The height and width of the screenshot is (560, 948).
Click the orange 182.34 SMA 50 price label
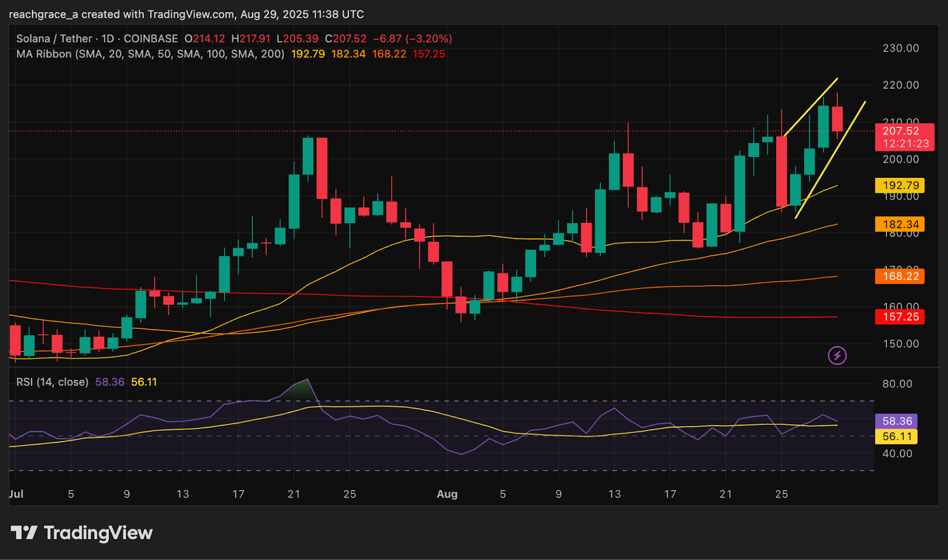pos(900,224)
